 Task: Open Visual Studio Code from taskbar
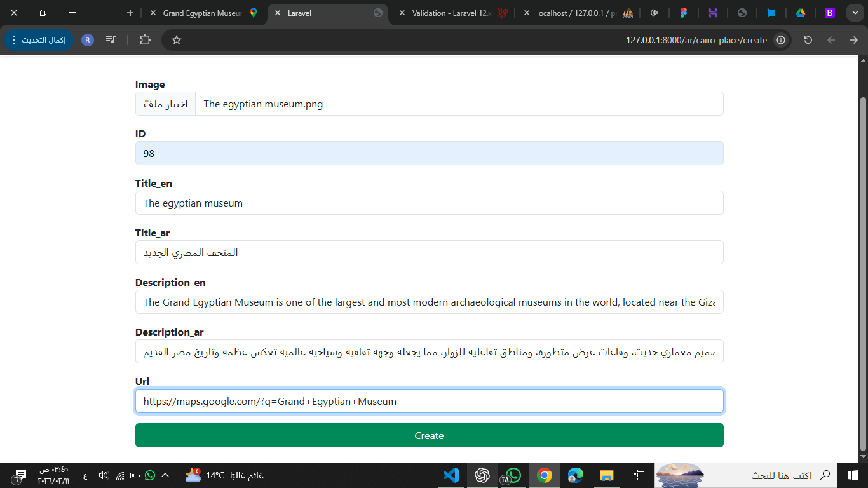tap(451, 475)
